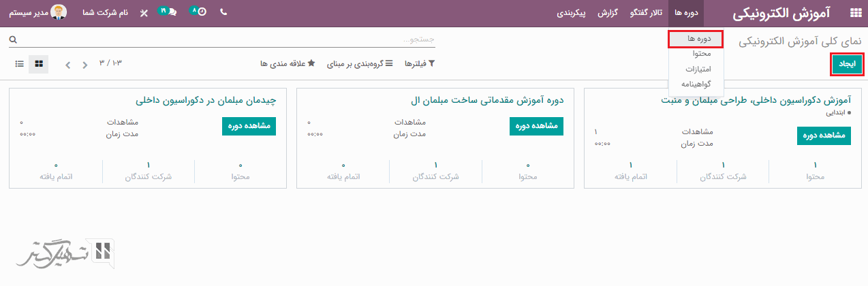This screenshot has height=286, width=868.
Task: Go to next page arrow
Action: click(67, 65)
